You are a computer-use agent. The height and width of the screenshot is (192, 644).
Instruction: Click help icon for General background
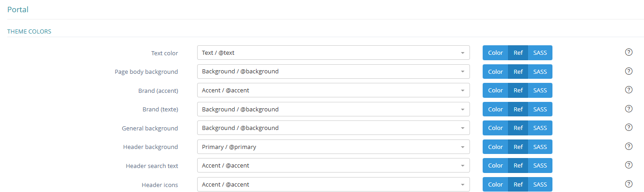click(x=629, y=127)
